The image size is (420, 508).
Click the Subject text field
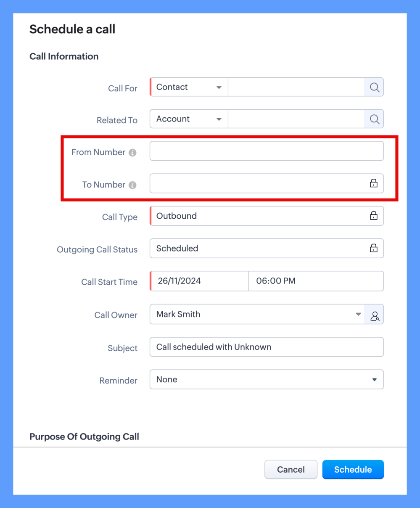tap(267, 347)
